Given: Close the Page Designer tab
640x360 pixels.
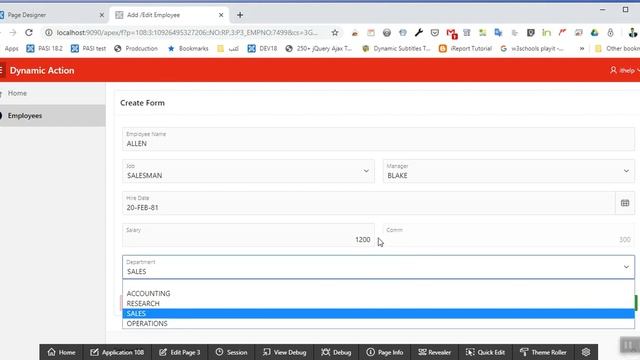Looking at the screenshot, I should 102,15.
